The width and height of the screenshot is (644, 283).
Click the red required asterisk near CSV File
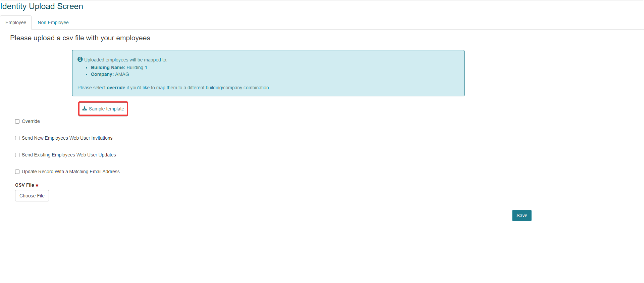[x=37, y=185]
